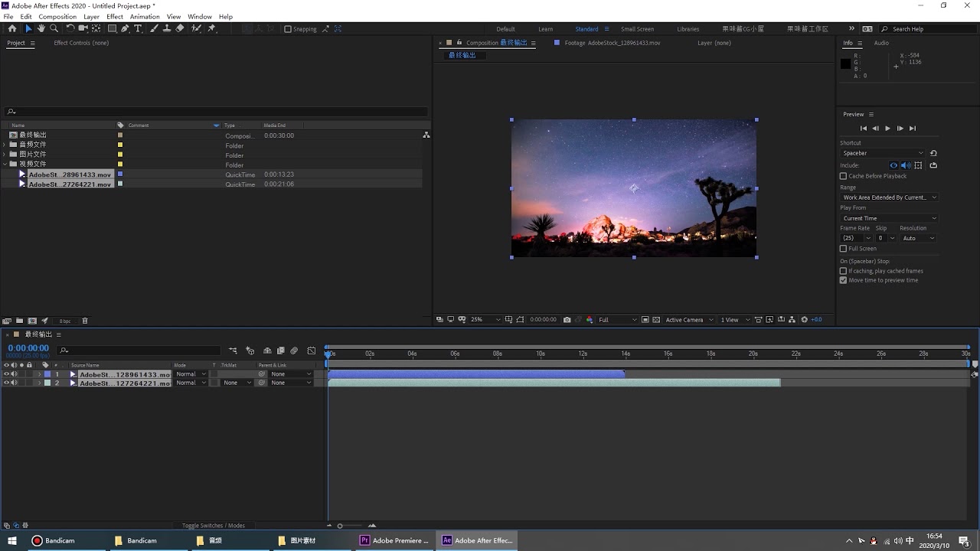
Task: Click delete trash icon in Project panel
Action: coord(85,321)
